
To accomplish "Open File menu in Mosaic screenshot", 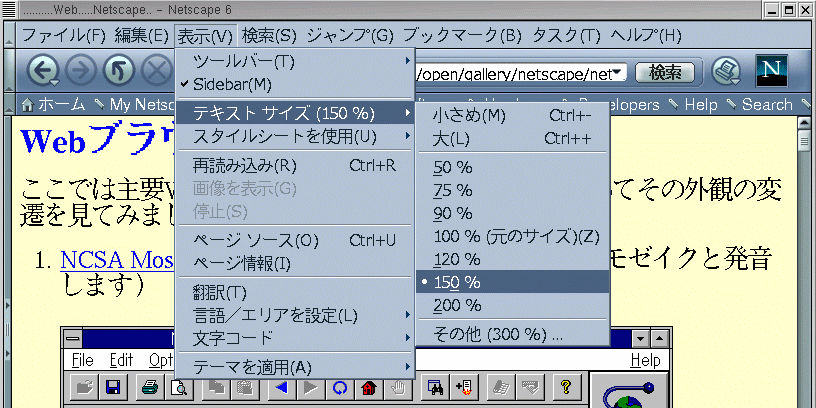I will pos(82,360).
